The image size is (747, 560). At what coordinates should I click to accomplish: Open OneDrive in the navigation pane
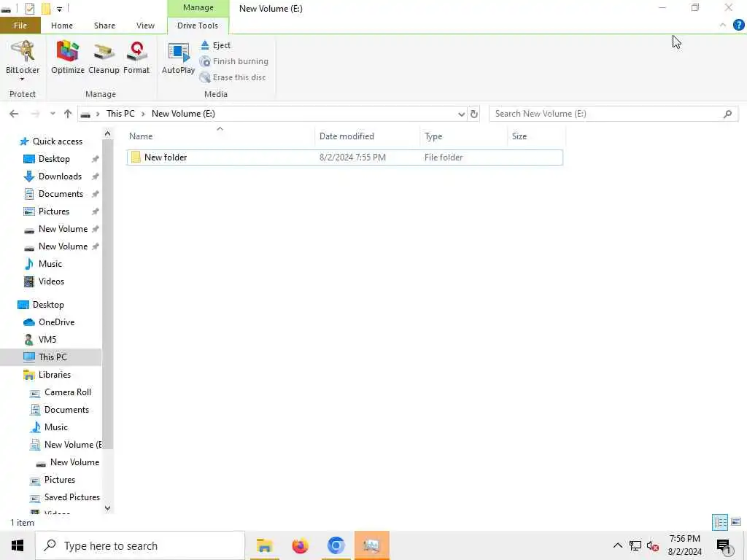click(56, 322)
